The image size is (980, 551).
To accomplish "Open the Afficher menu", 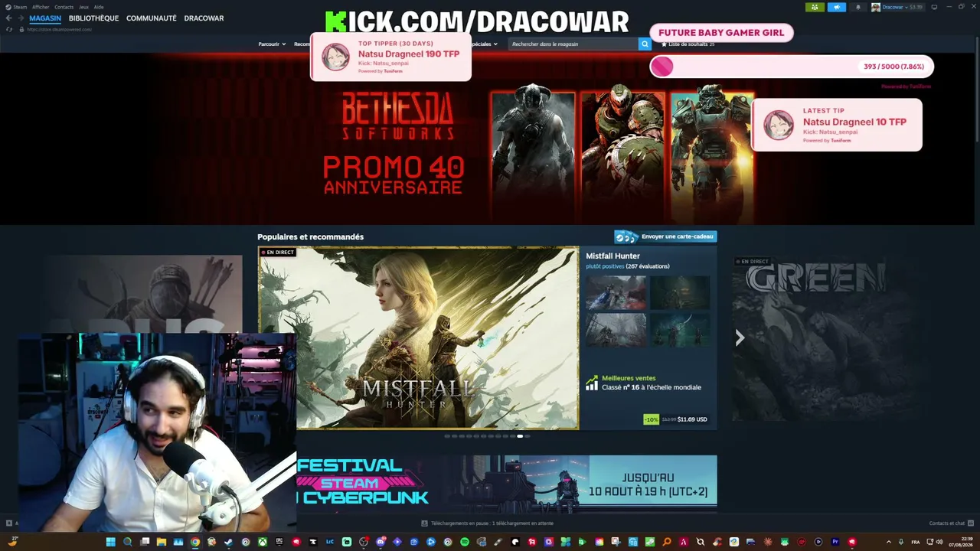I will pos(41,7).
